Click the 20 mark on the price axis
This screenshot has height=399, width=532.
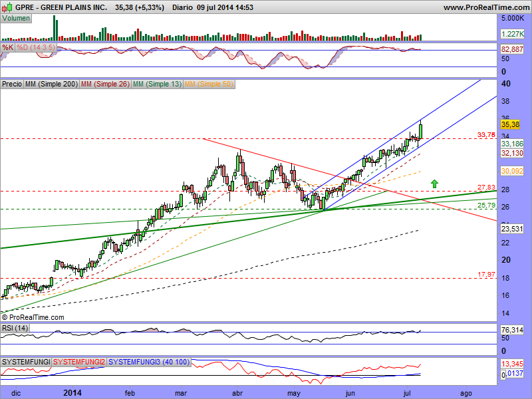506,260
